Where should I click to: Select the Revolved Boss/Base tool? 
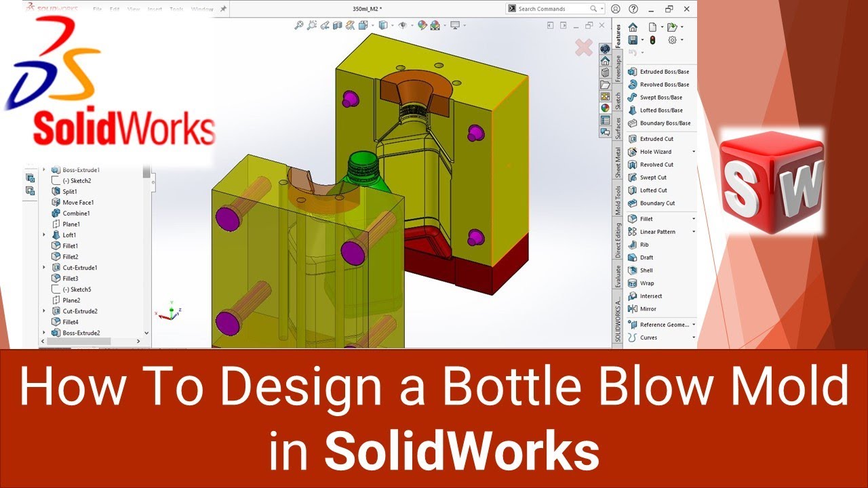coord(658,85)
